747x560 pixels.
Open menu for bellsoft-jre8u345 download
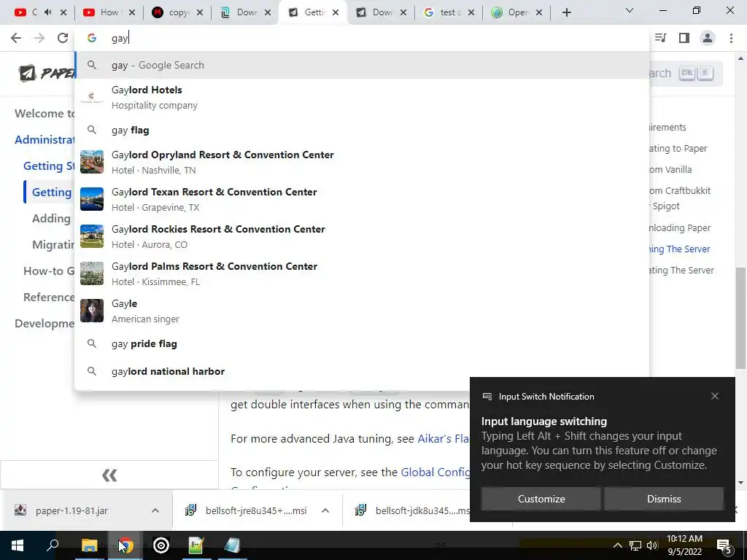pos(325,510)
